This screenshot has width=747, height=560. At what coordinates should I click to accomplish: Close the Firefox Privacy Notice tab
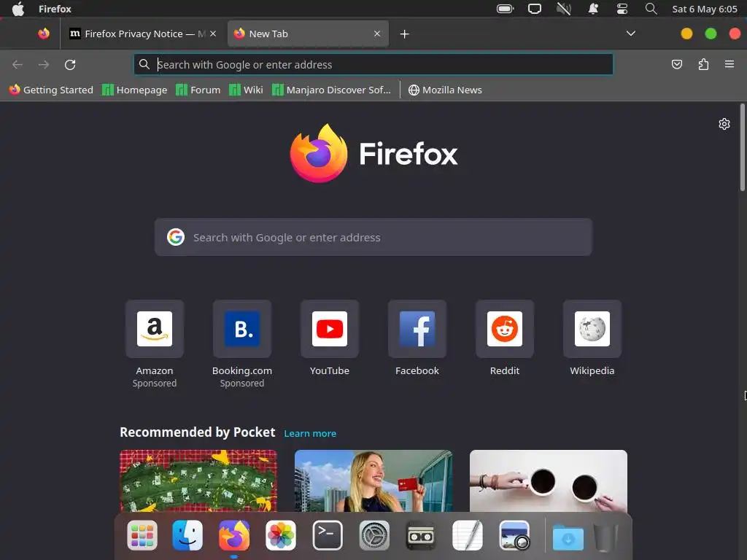[213, 34]
